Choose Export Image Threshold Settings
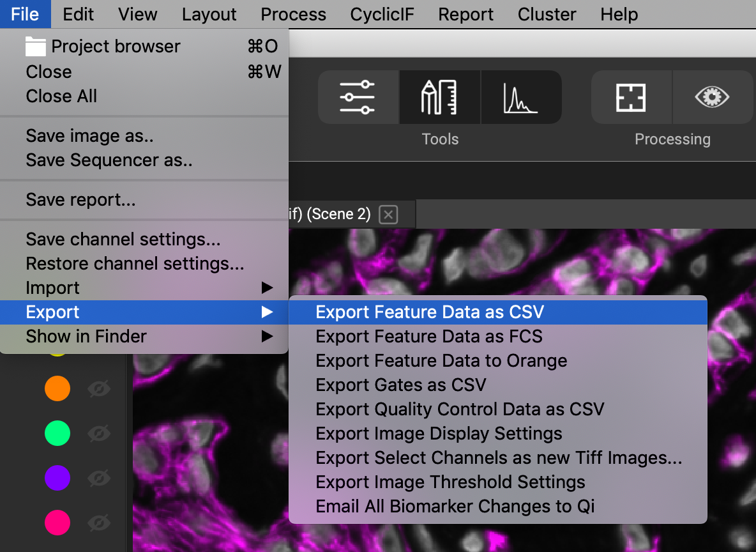The image size is (756, 552). [498, 482]
